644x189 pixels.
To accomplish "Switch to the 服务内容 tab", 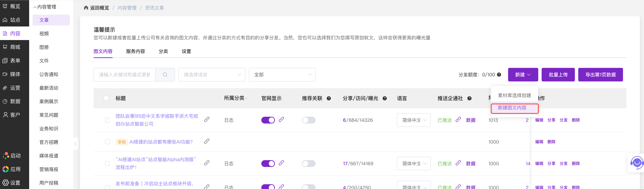I will point(135,51).
